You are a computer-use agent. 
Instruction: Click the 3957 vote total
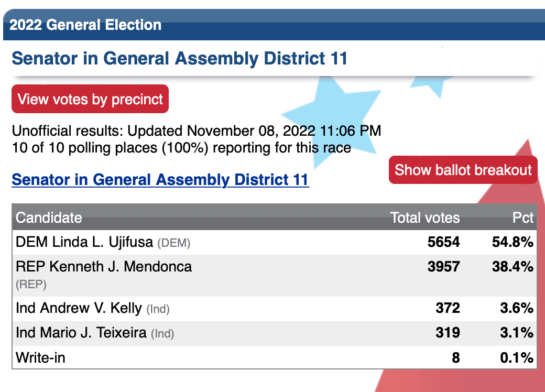point(444,267)
